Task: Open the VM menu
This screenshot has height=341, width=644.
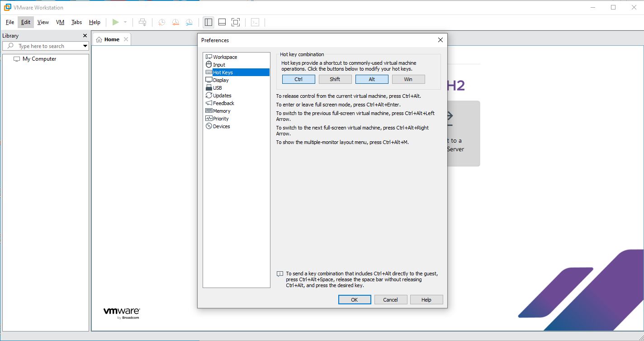Action: click(60, 22)
